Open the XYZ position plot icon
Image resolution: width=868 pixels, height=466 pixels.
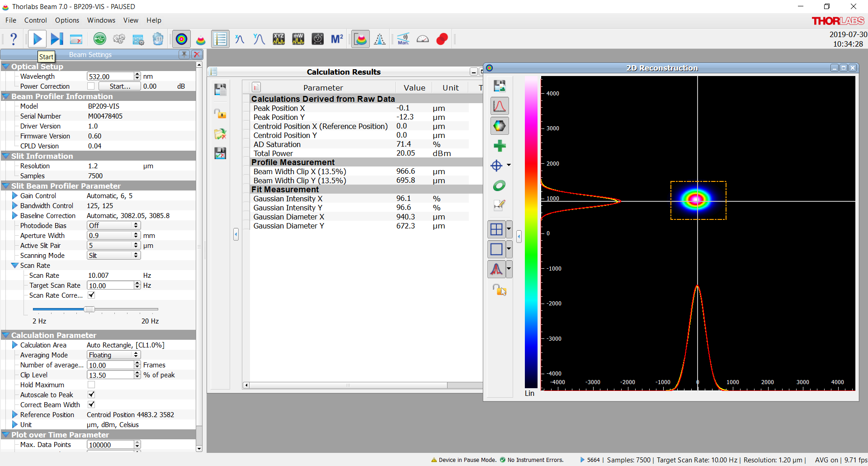click(x=279, y=39)
